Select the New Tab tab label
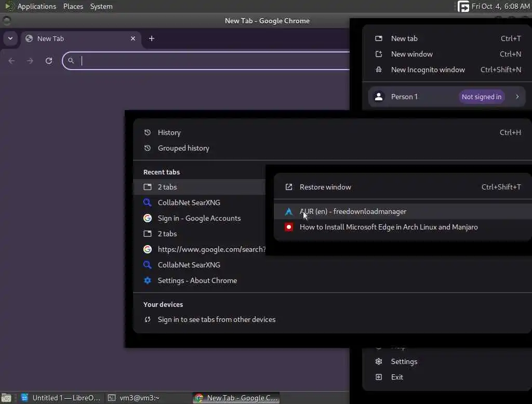The height and width of the screenshot is (404, 532). click(x=50, y=38)
